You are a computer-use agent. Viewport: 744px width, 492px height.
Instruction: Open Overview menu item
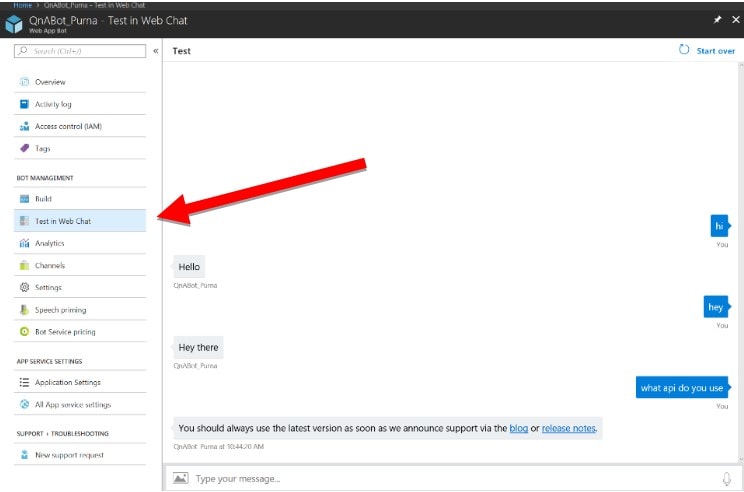point(80,82)
